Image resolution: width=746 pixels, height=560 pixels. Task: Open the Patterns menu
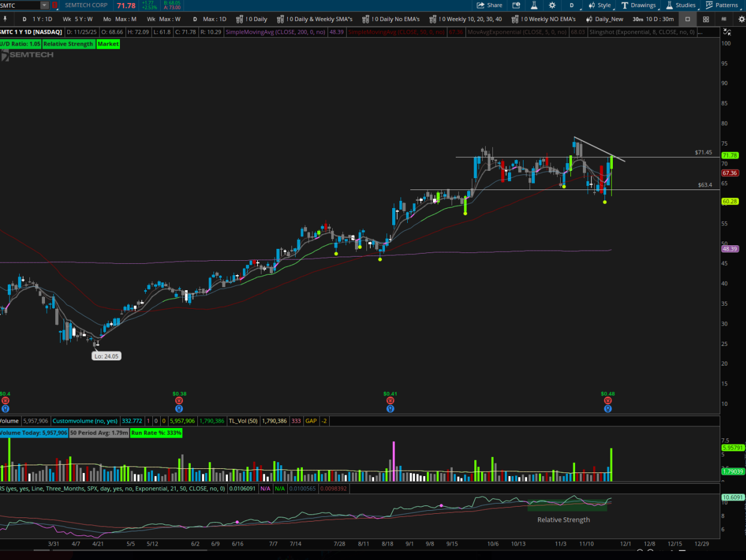(722, 5)
